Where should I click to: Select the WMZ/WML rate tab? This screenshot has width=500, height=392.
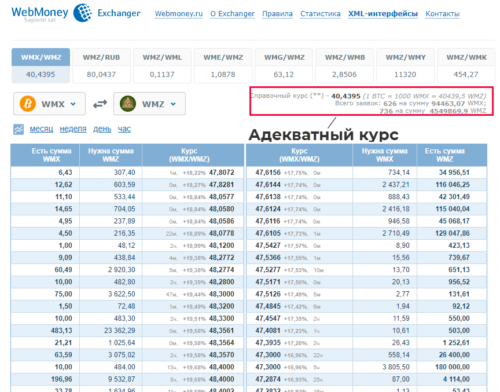click(x=162, y=65)
